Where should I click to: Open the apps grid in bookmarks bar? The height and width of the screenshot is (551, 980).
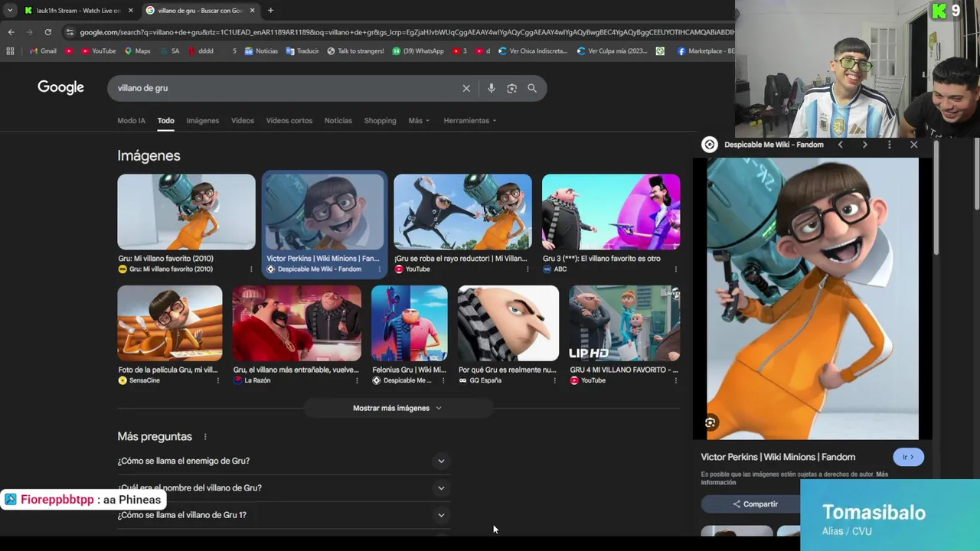(x=10, y=51)
